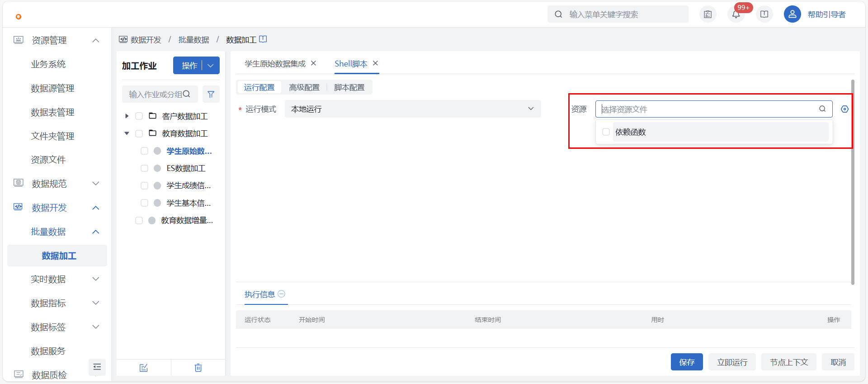Click the search magnifier in menu search

click(x=559, y=14)
